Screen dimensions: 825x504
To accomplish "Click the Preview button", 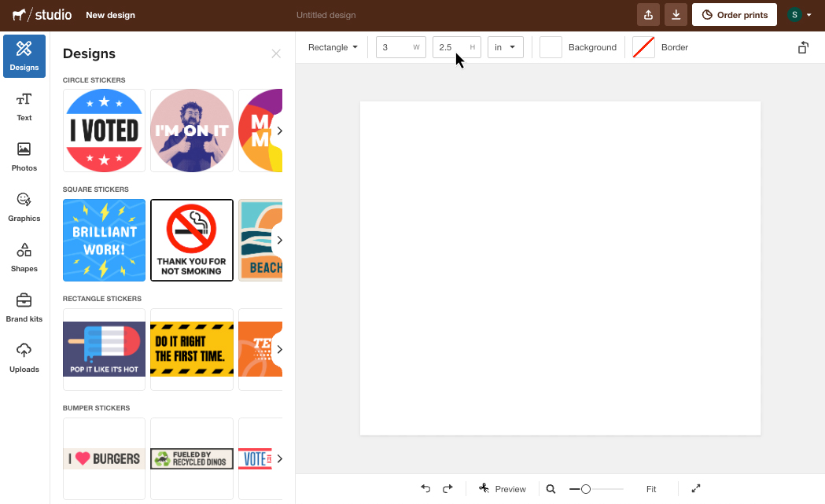I will click(503, 488).
